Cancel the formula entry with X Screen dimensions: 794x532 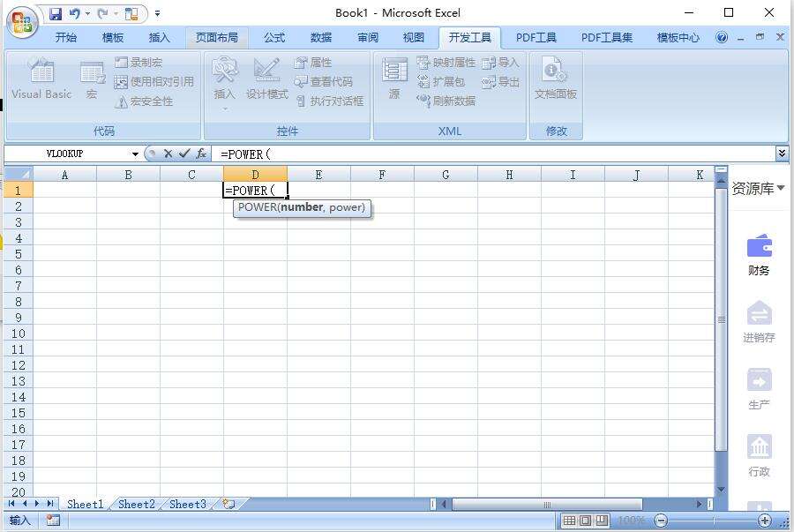[169, 154]
